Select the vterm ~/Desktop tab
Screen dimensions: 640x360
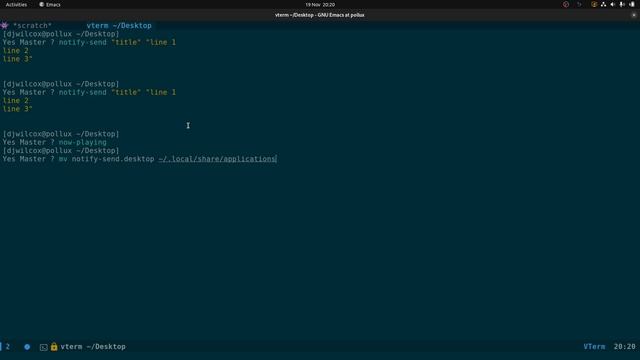coord(119,25)
